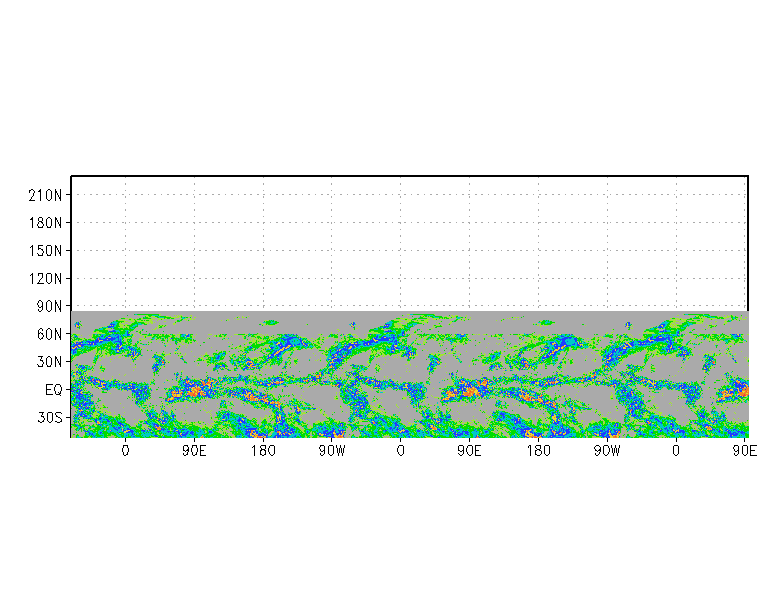Screen dimensions: 784x612
Task: Click the rightmost 180 longitude label
Action: (538, 451)
